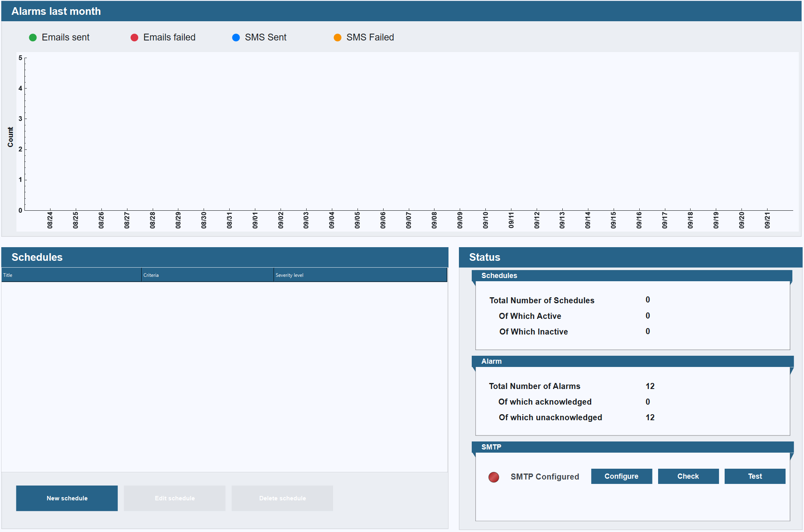Click the Of Which Active label
Image resolution: width=804 pixels, height=532 pixels.
point(530,316)
